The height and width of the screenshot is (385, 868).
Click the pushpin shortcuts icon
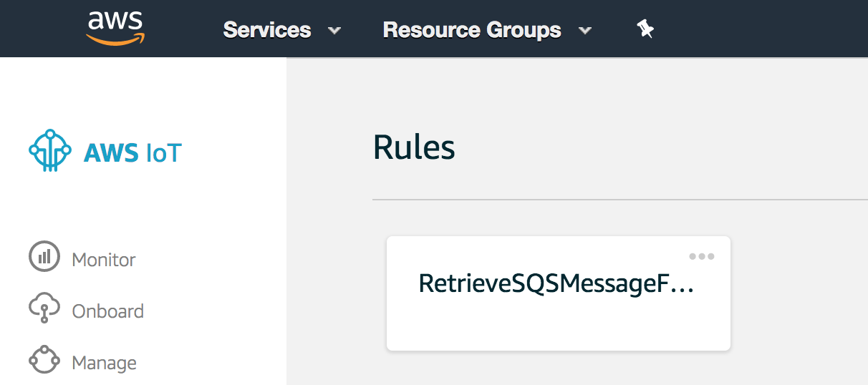click(x=645, y=29)
